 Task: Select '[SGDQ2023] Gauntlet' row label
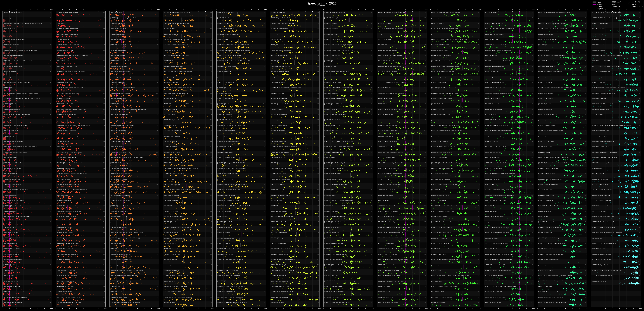click(599, 29)
